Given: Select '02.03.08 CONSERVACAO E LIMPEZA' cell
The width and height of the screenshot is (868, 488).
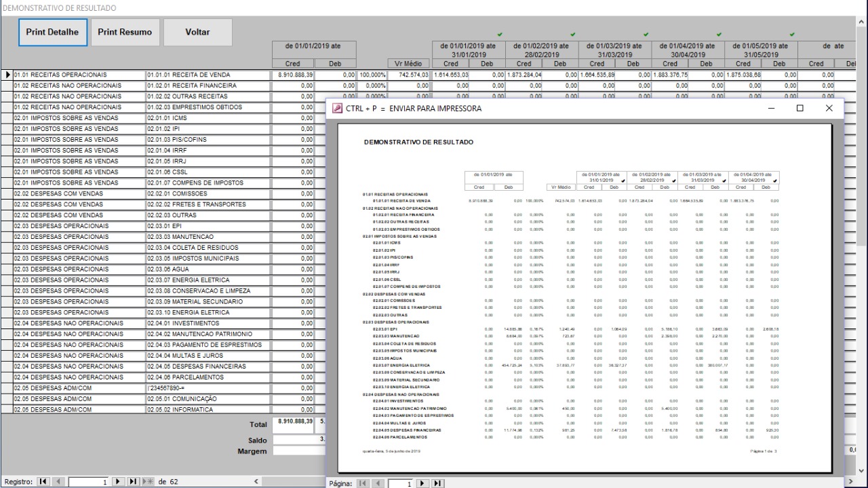Looking at the screenshot, I should pyautogui.click(x=208, y=290).
